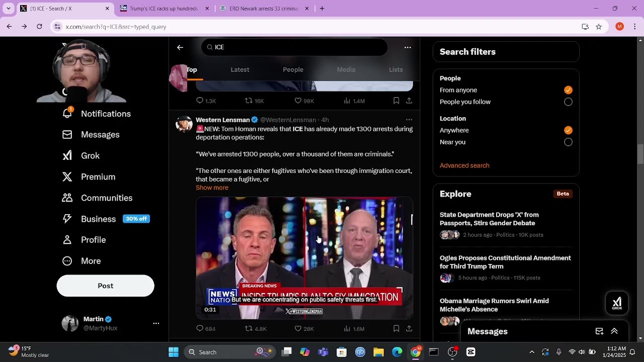The image size is (644, 362).
Task: Switch to the ERO Newark arrests browser tab
Action: click(263, 9)
